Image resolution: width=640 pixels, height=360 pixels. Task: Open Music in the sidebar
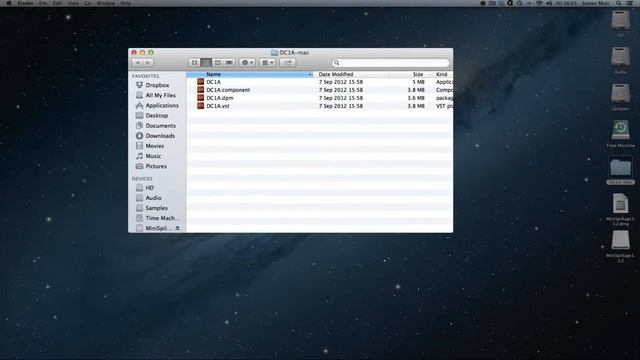pyautogui.click(x=153, y=156)
